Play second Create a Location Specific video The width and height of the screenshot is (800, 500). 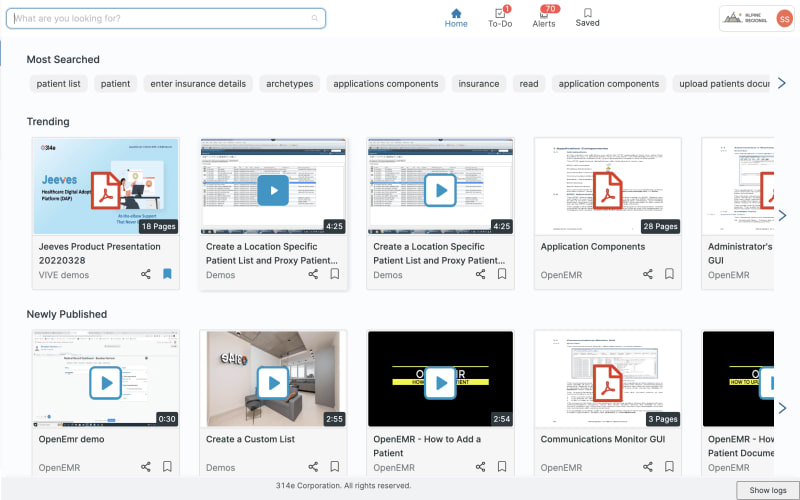click(x=440, y=190)
